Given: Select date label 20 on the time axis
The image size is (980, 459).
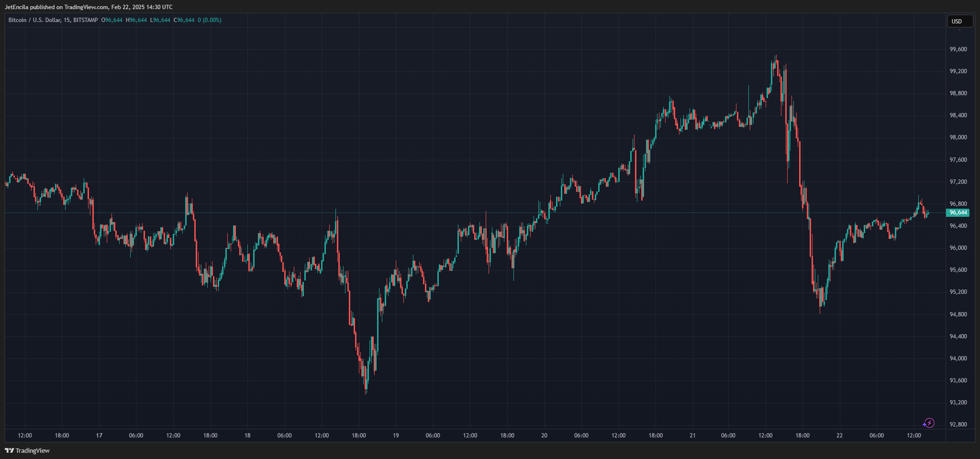Looking at the screenshot, I should click(544, 436).
